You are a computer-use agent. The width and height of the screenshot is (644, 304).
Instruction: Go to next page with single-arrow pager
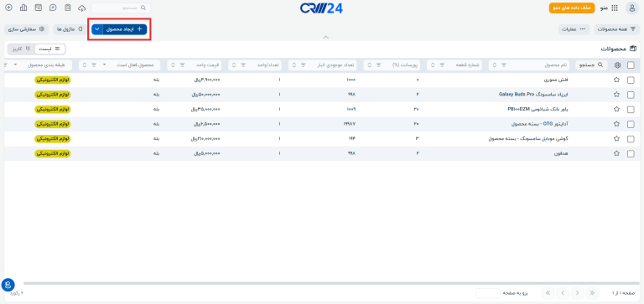(563, 293)
